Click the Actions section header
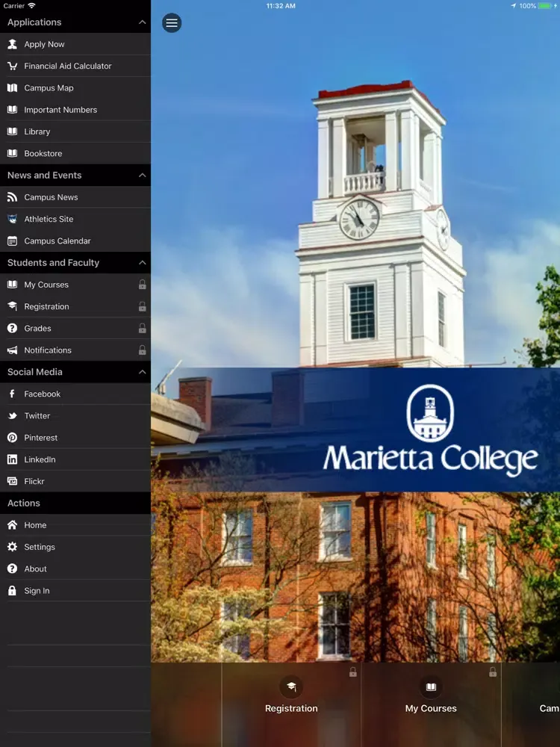The height and width of the screenshot is (747, 560). (75, 503)
